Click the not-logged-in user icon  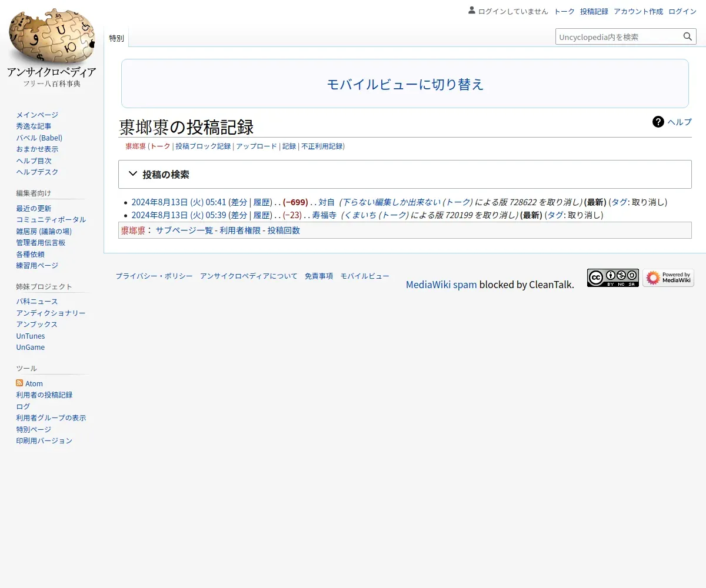pyautogui.click(x=472, y=10)
